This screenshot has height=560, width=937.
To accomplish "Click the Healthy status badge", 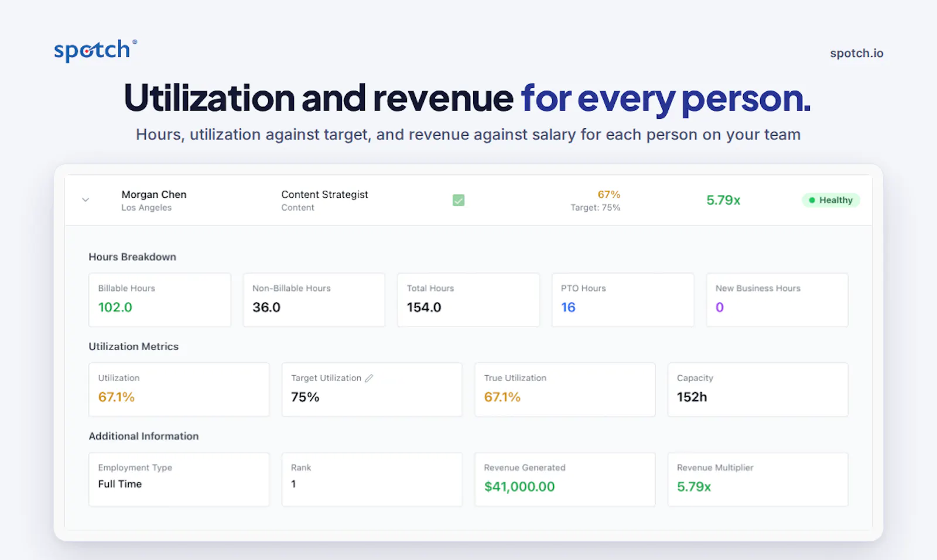I will point(830,200).
